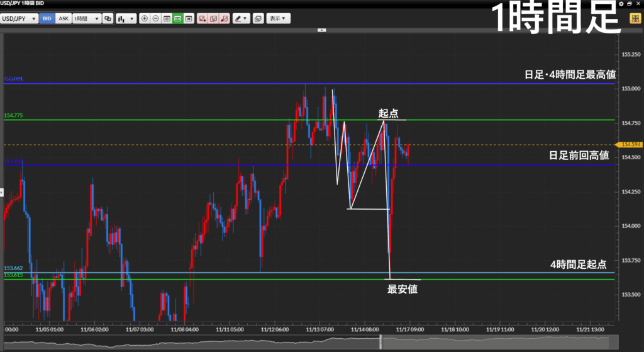644x352 pixels.
Task: Zoom out the chart with minus icon
Action: [156, 19]
